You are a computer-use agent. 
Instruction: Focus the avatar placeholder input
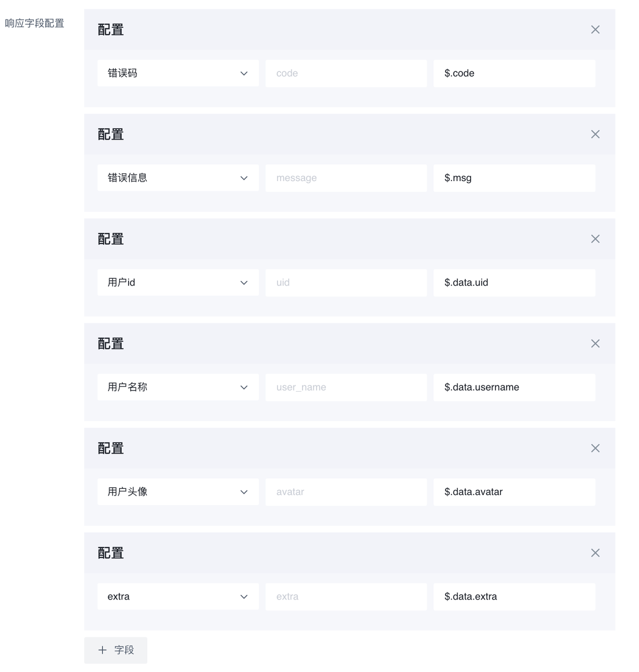pyautogui.click(x=346, y=492)
